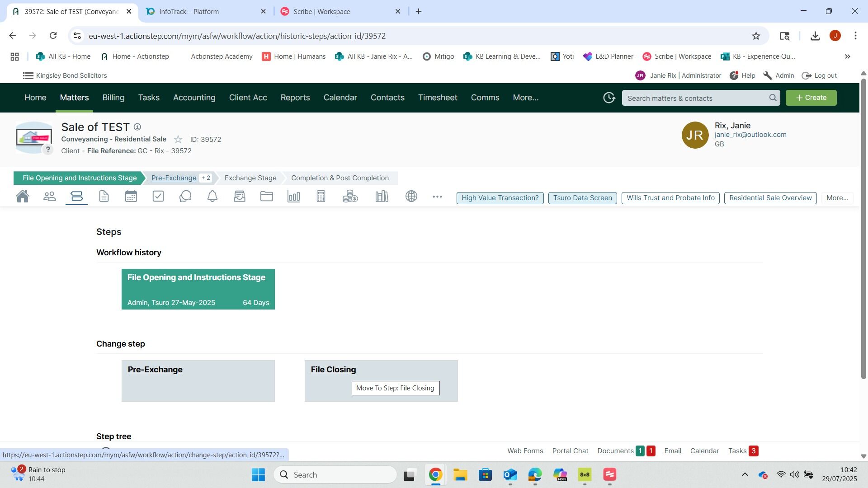Open the bell reminders icon
Viewport: 868px width, 488px height.
212,197
